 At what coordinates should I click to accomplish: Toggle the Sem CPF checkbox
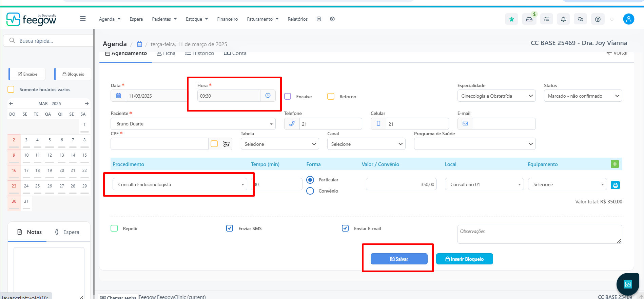tap(214, 144)
